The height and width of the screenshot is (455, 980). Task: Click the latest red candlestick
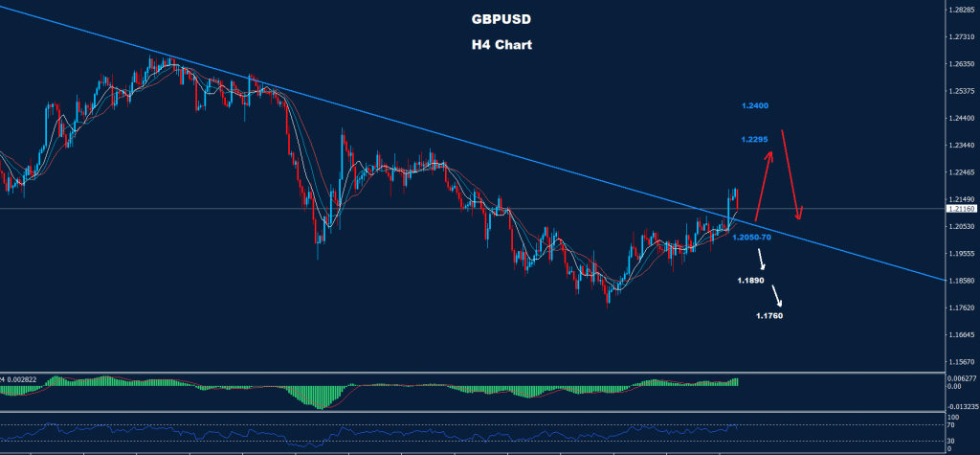pos(738,199)
